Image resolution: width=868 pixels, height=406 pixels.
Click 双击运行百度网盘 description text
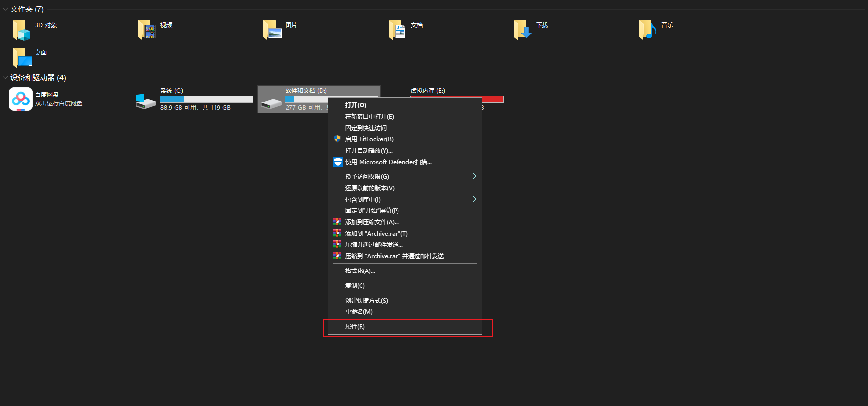[x=59, y=103]
